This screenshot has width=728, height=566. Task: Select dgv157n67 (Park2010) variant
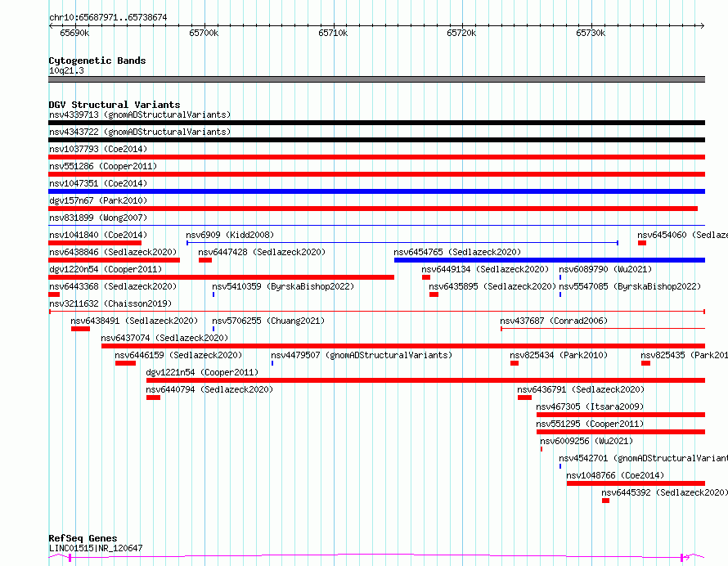coord(98,200)
